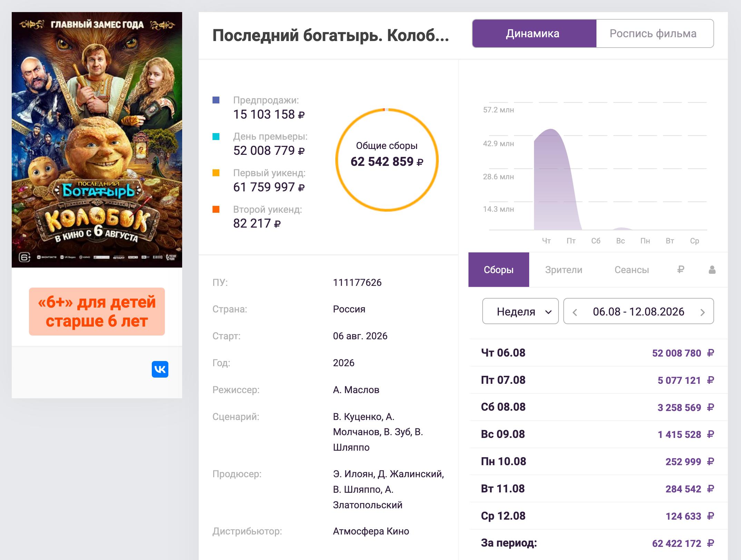Click the cyan День премьеры legend square

pos(216,137)
